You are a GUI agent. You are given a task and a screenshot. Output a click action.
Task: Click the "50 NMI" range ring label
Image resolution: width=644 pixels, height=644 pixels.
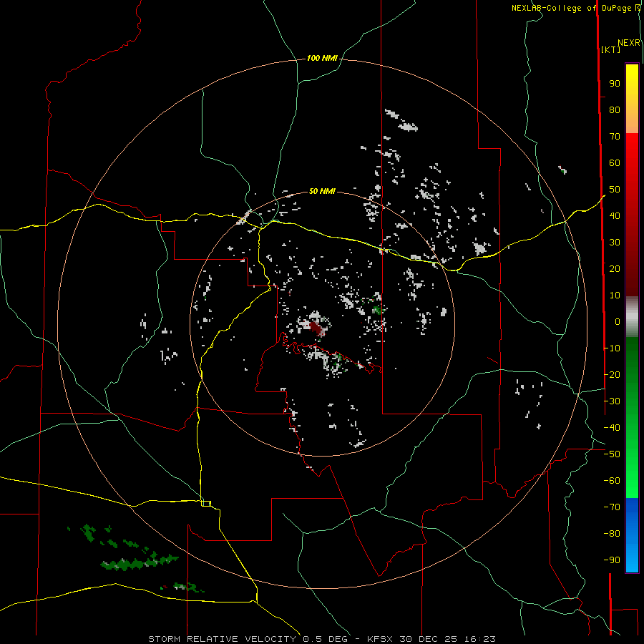pyautogui.click(x=322, y=191)
